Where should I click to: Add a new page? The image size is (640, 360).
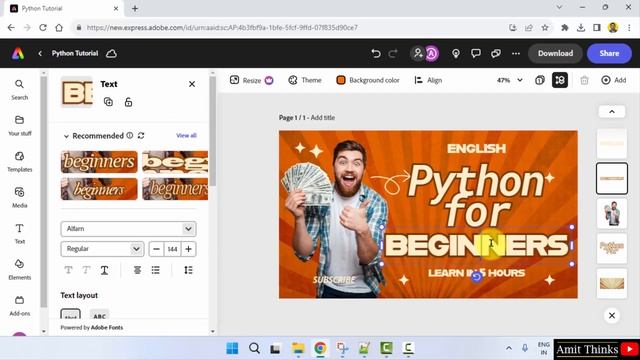point(613,80)
